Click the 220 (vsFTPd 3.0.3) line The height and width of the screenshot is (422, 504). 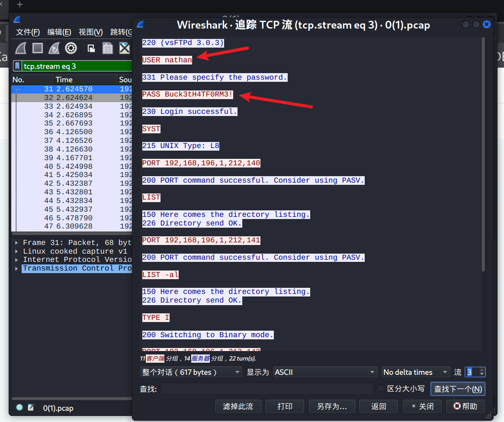(183, 43)
